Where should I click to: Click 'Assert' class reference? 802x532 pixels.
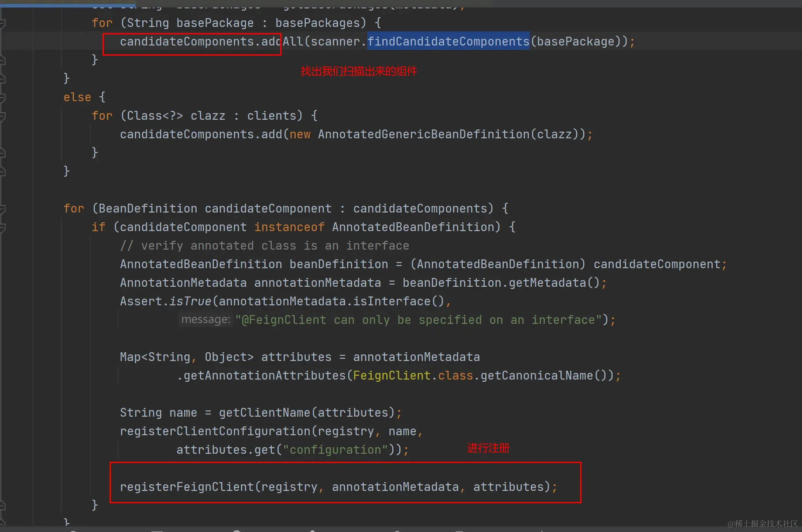click(x=141, y=301)
